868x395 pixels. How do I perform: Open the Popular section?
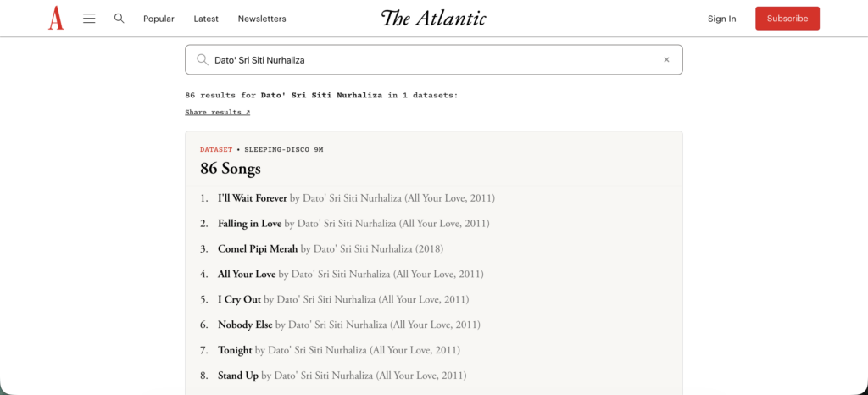[x=159, y=19]
